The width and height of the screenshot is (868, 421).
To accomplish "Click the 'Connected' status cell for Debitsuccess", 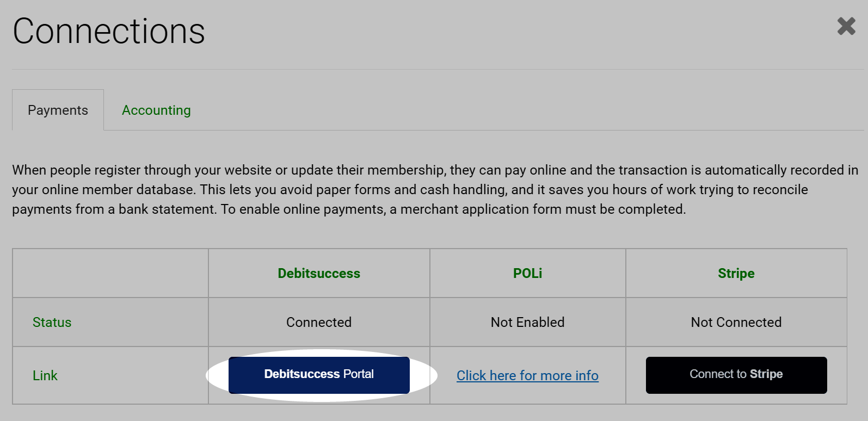I will point(319,322).
